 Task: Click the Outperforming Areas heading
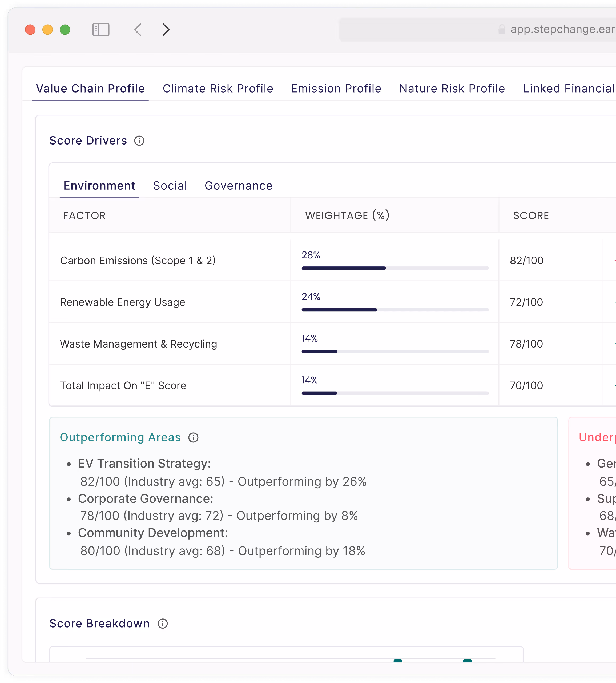120,437
